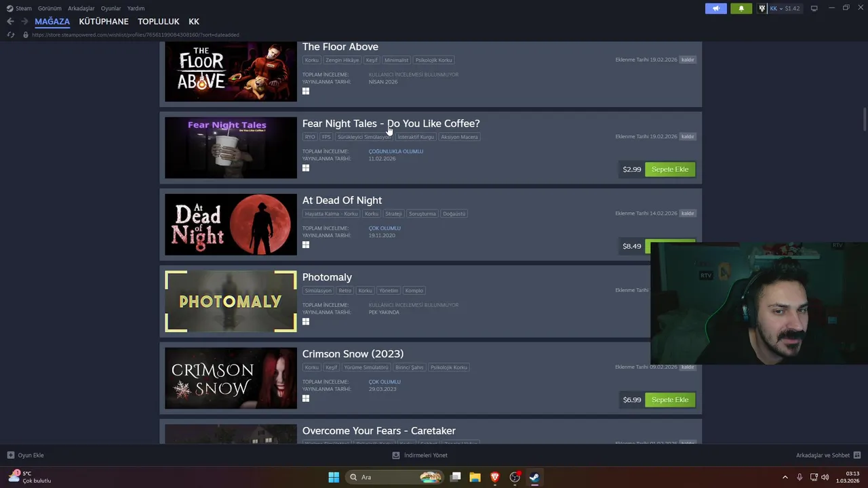Viewport: 868px width, 488px height.
Task: Go back with the left arrow icon
Action: [x=10, y=22]
